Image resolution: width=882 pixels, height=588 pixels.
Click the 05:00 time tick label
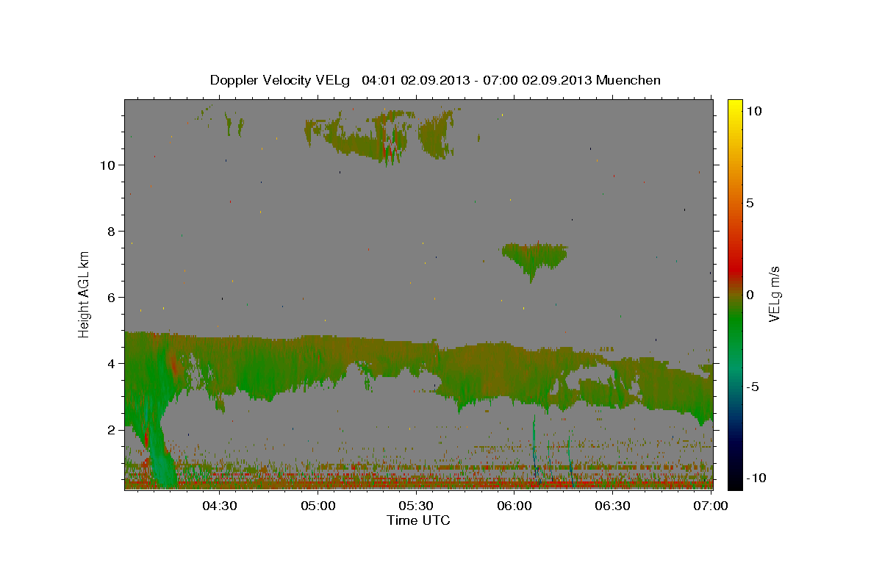point(318,506)
